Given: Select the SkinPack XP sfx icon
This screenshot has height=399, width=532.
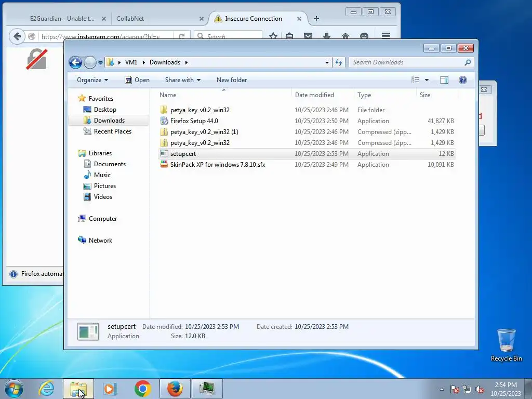Looking at the screenshot, I should (x=164, y=165).
